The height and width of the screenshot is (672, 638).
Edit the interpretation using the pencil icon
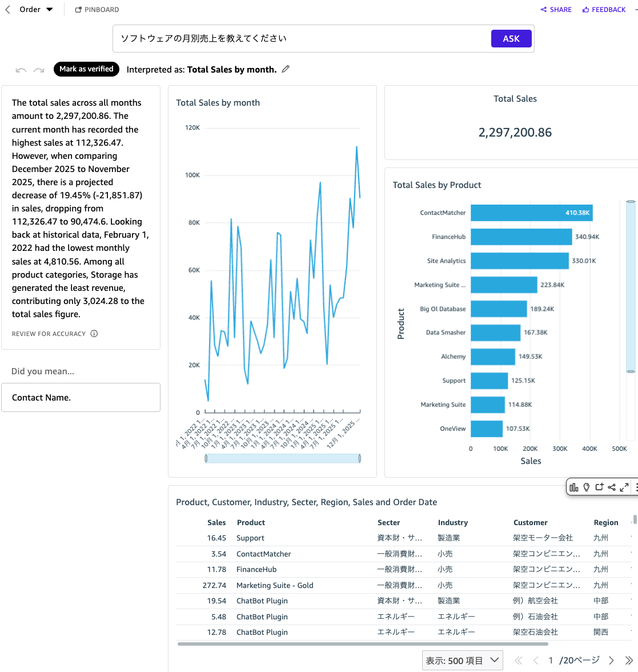point(285,69)
